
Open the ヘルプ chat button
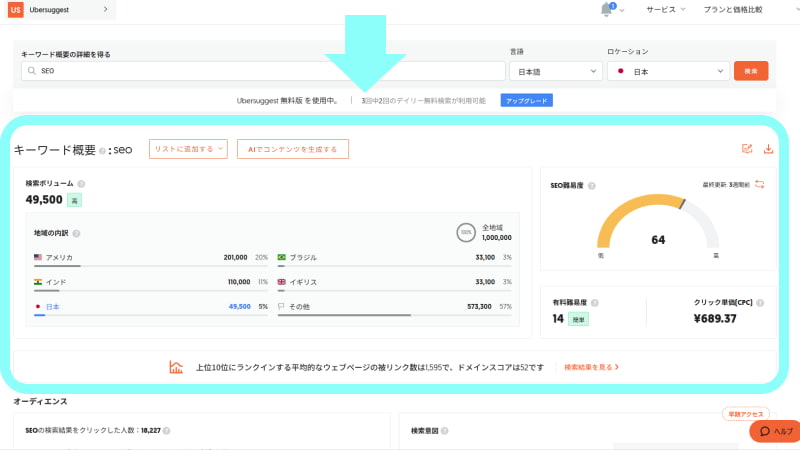[x=776, y=431]
